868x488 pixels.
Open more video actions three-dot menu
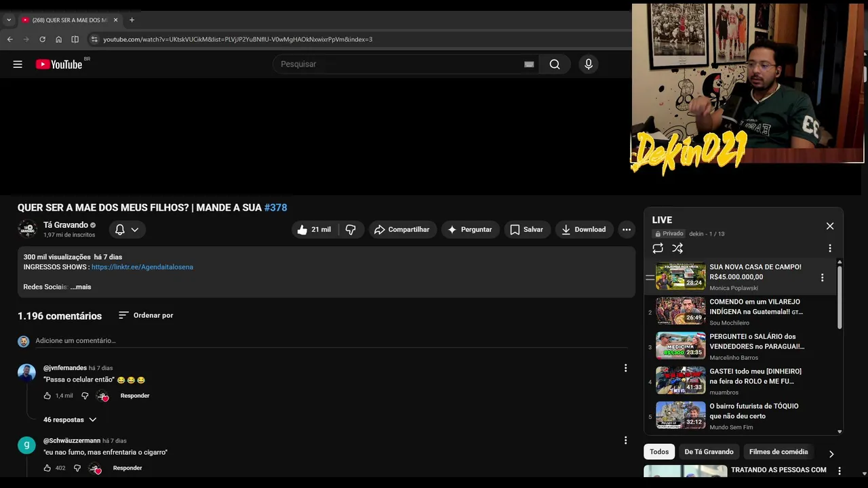pyautogui.click(x=627, y=230)
